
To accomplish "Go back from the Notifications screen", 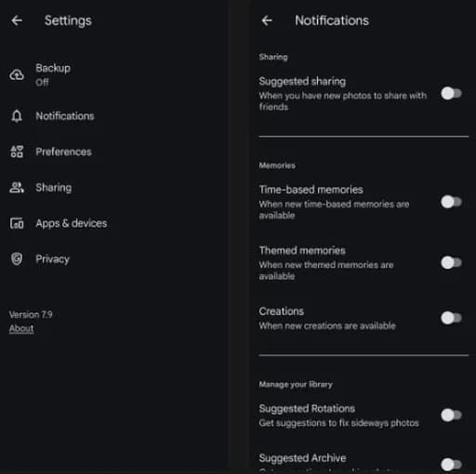I will click(267, 20).
